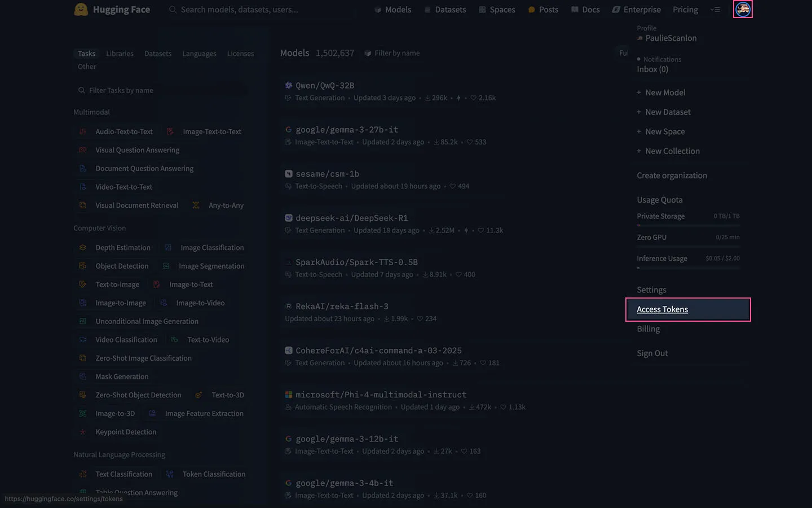Click the Object Detection task icon
This screenshot has width=812, height=508.
pyautogui.click(x=83, y=266)
